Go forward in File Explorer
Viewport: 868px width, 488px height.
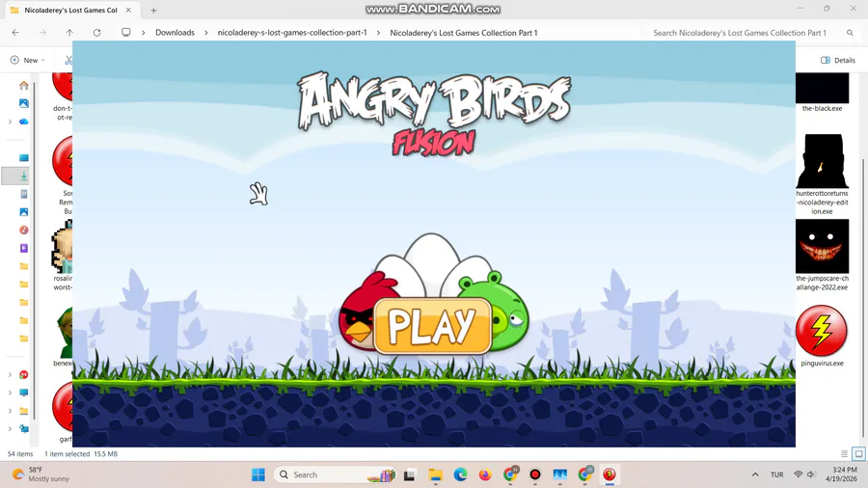42,33
